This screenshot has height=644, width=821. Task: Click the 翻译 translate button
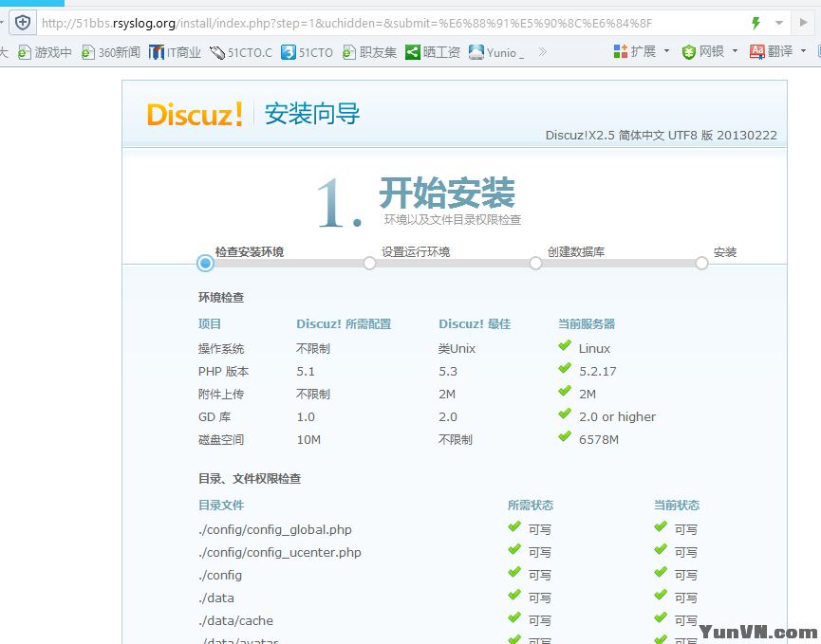coord(772,51)
